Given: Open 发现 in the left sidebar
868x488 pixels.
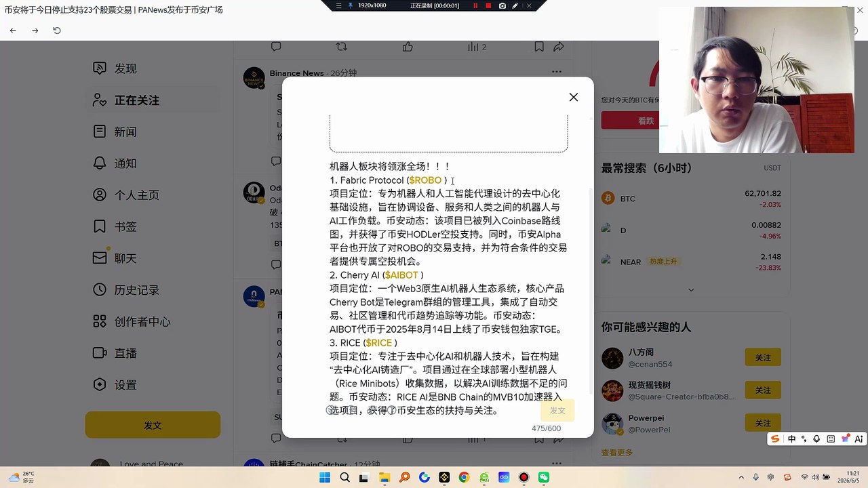Looking at the screenshot, I should 153,68.
